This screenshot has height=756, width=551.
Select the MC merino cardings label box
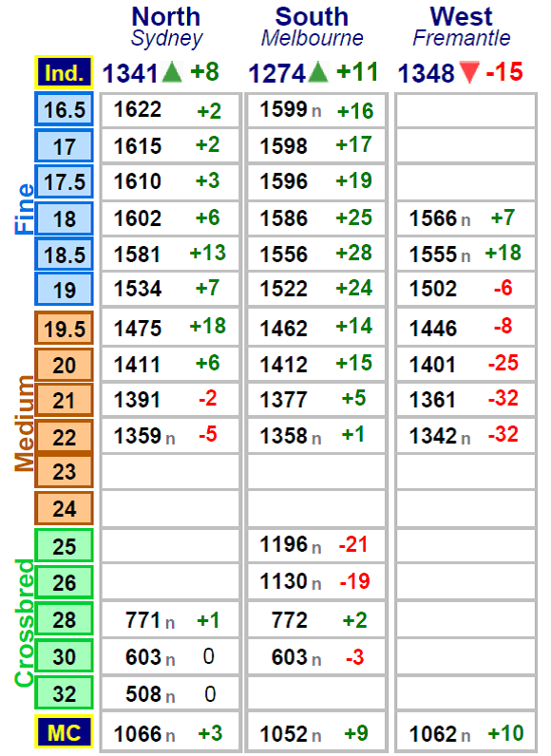64,732
